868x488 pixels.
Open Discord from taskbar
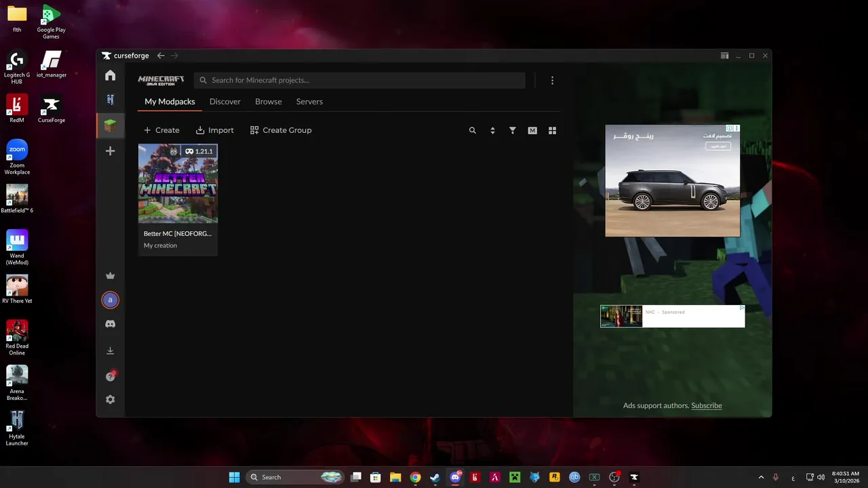pyautogui.click(x=455, y=477)
